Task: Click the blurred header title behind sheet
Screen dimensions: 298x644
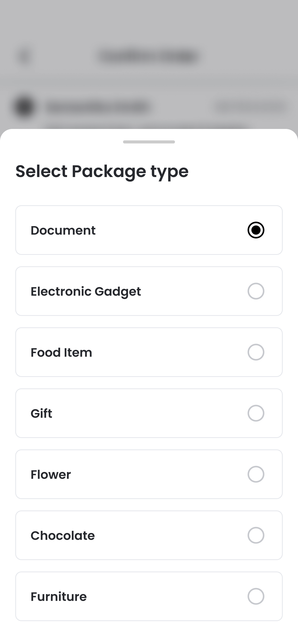Action: (149, 56)
